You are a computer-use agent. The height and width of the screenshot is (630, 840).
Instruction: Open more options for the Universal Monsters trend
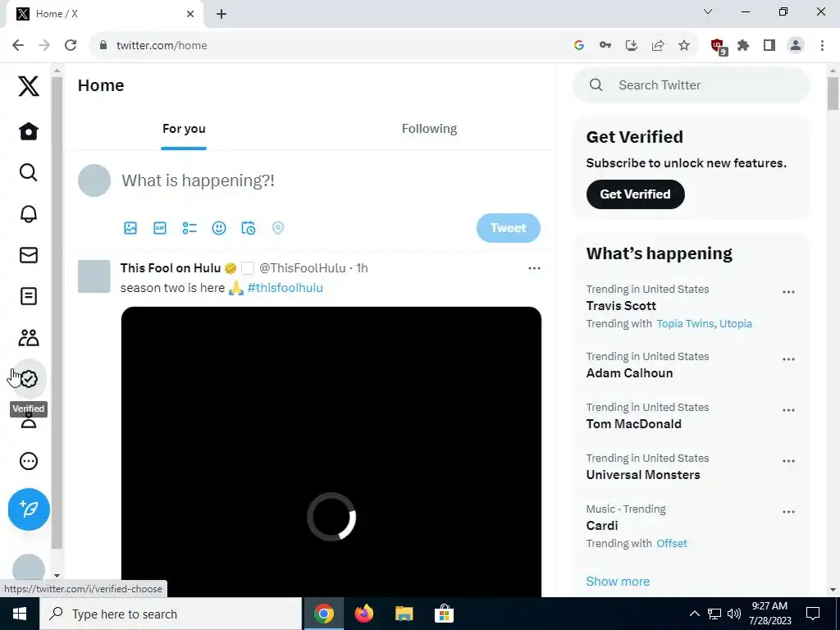[788, 461]
